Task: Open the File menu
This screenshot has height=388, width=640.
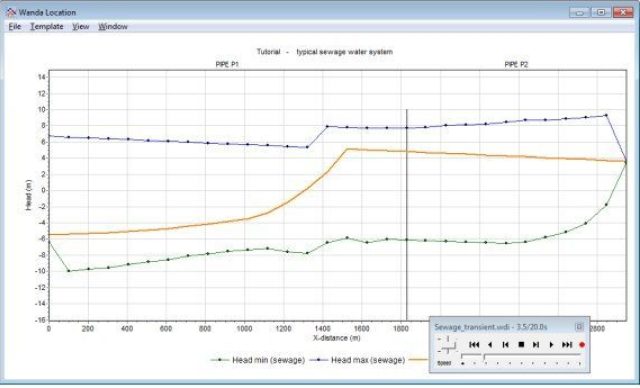Action: pyautogui.click(x=15, y=27)
